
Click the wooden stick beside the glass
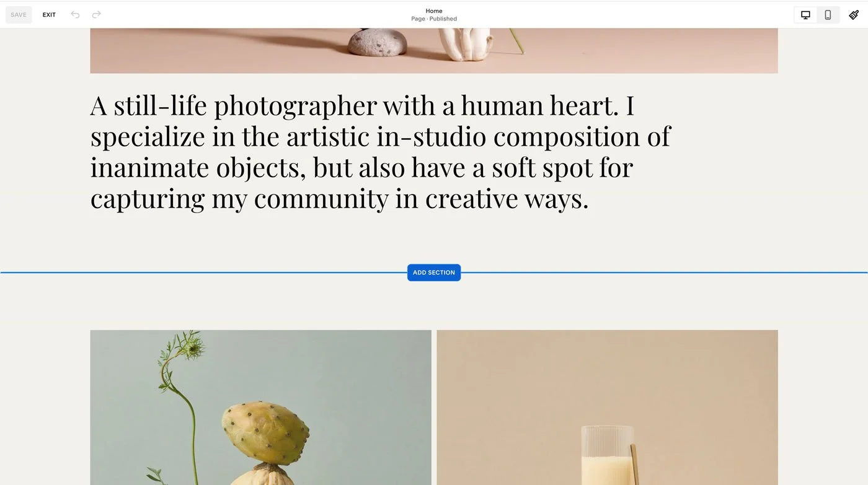(634, 465)
